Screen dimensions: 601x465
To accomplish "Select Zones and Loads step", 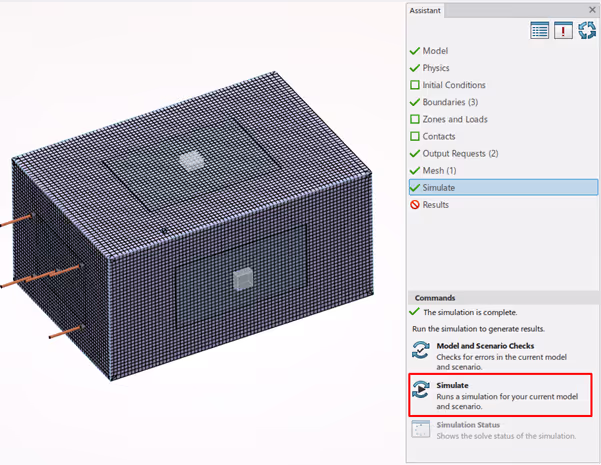I will tap(455, 119).
